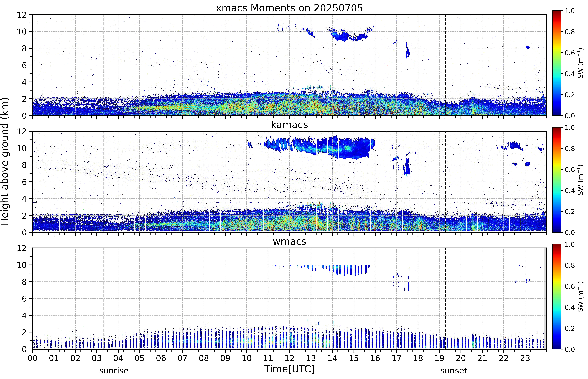Click the xmacs colorbar 'SW (m⁻¹)' label

click(580, 63)
